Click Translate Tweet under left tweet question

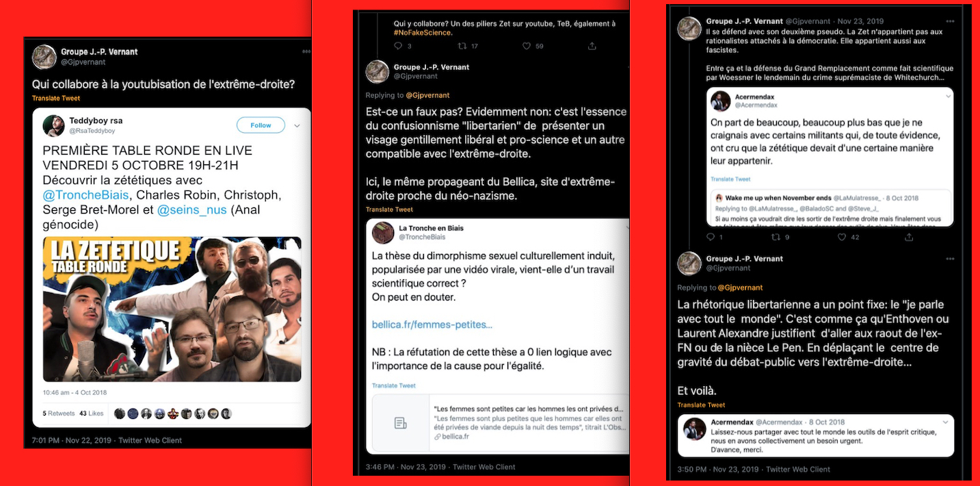click(56, 99)
